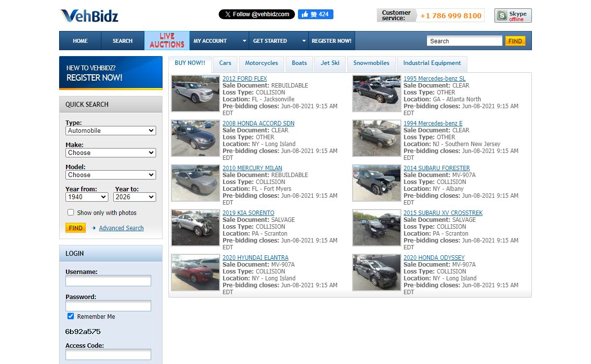Open the vehicle Type dropdown

coord(111,131)
